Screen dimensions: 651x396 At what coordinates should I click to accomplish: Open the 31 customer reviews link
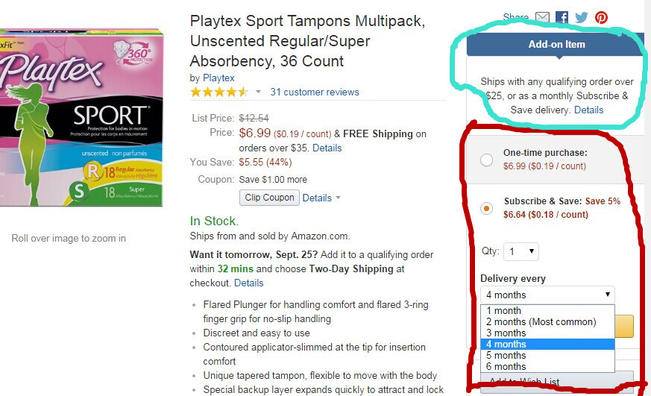(x=315, y=92)
